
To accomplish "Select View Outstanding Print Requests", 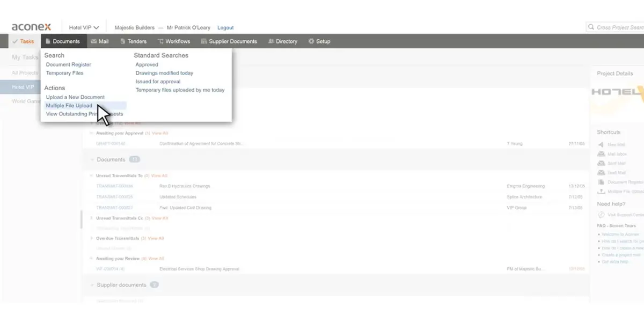I will (x=84, y=114).
